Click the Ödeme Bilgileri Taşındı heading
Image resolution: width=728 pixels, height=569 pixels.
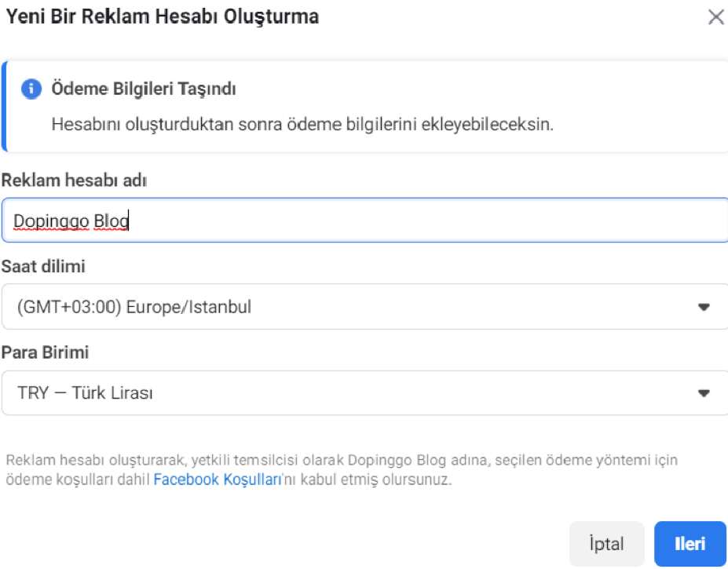144,89
